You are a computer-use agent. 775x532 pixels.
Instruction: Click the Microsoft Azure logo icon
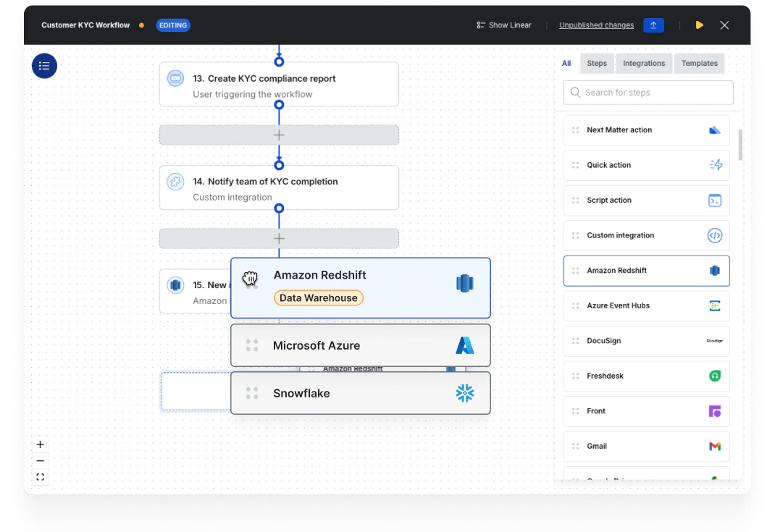pyautogui.click(x=464, y=345)
